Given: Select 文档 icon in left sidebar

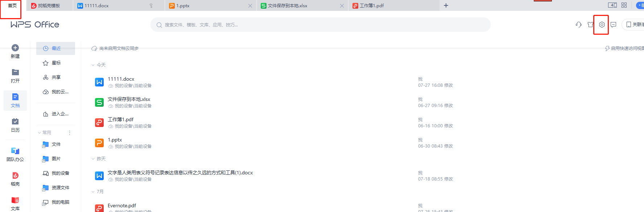Looking at the screenshot, I should click(15, 97).
